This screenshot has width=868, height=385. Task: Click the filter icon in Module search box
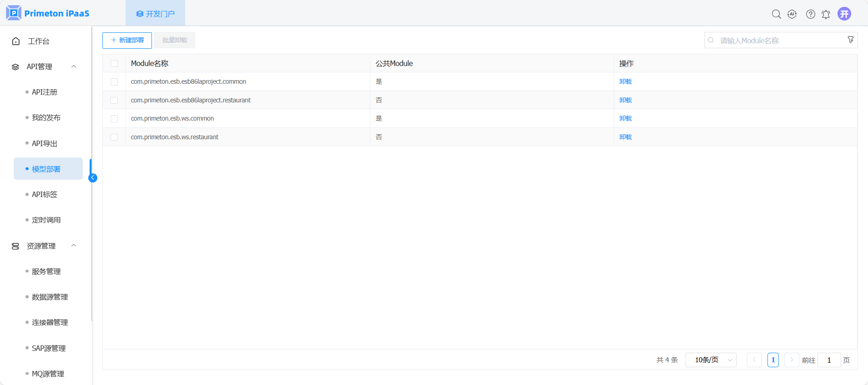pyautogui.click(x=850, y=40)
